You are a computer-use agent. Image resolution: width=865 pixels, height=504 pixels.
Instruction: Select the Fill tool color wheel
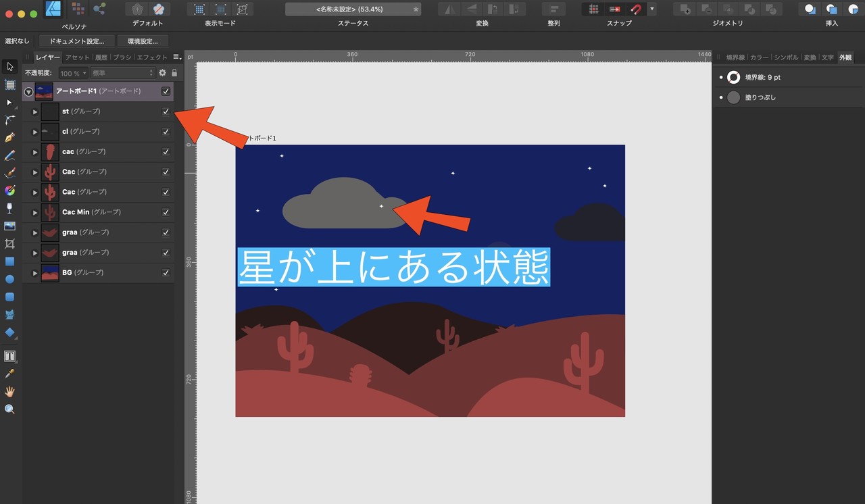click(9, 191)
